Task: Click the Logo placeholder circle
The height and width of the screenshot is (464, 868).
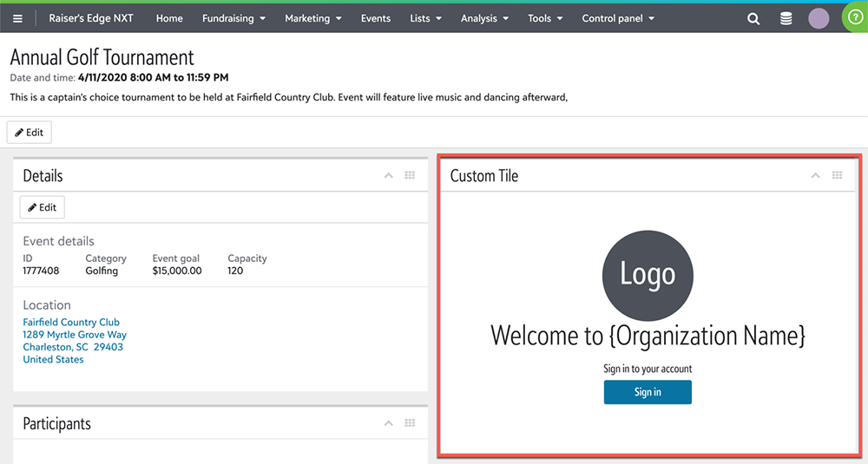Action: coord(648,275)
